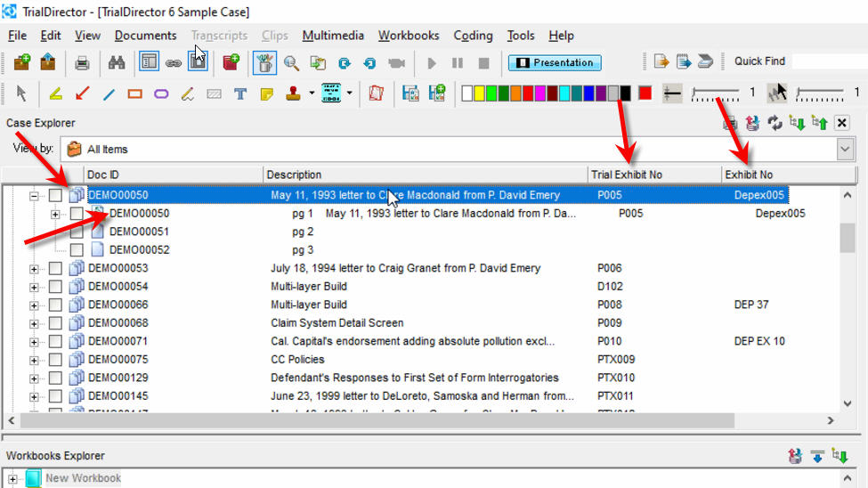Select the purple ellipse tool
868x488 pixels.
pos(161,94)
